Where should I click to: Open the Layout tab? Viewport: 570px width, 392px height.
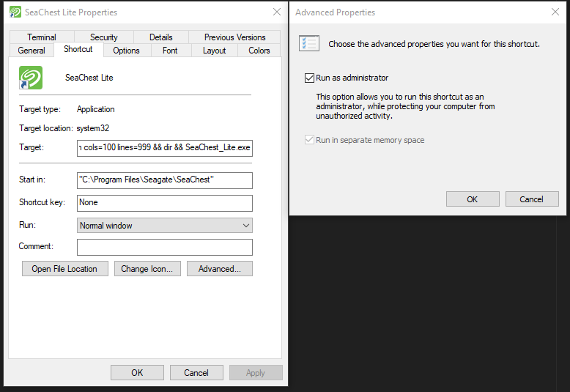pyautogui.click(x=215, y=50)
